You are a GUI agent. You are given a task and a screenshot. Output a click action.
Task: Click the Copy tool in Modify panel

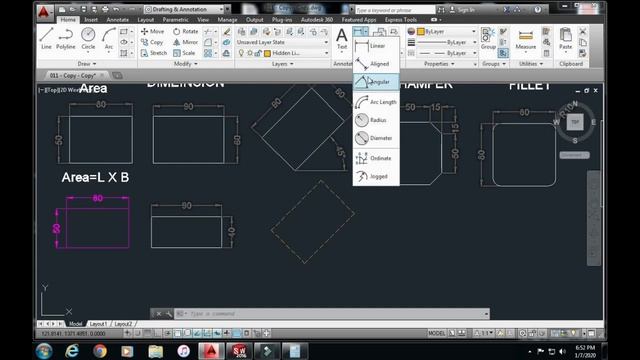pos(152,42)
